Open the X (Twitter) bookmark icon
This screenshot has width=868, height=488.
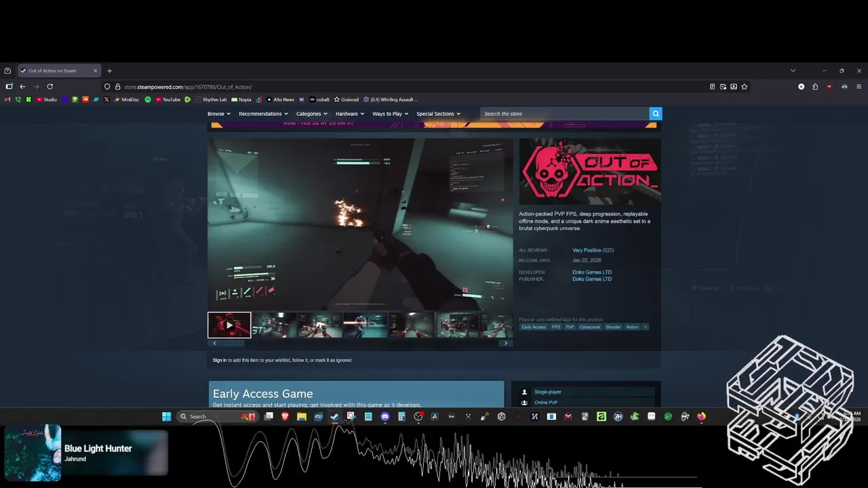pos(106,100)
